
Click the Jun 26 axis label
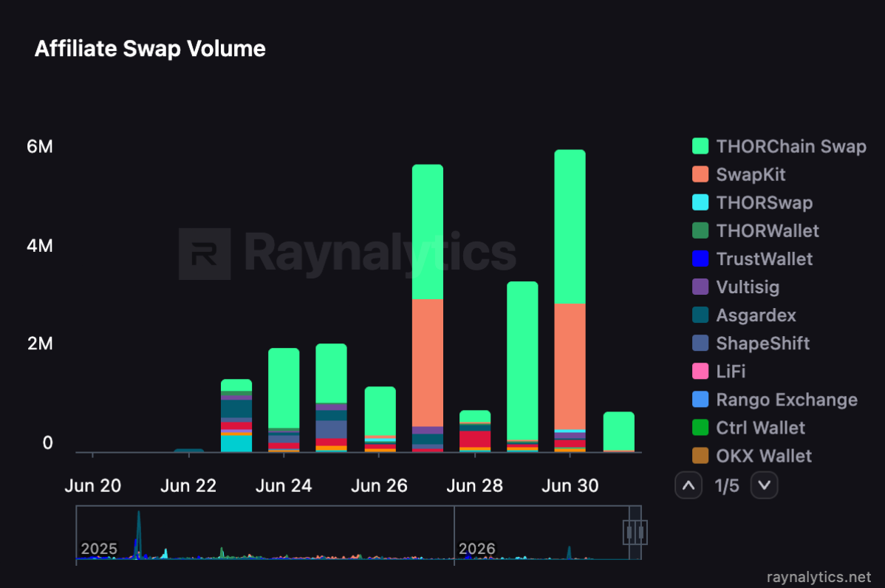click(x=379, y=486)
